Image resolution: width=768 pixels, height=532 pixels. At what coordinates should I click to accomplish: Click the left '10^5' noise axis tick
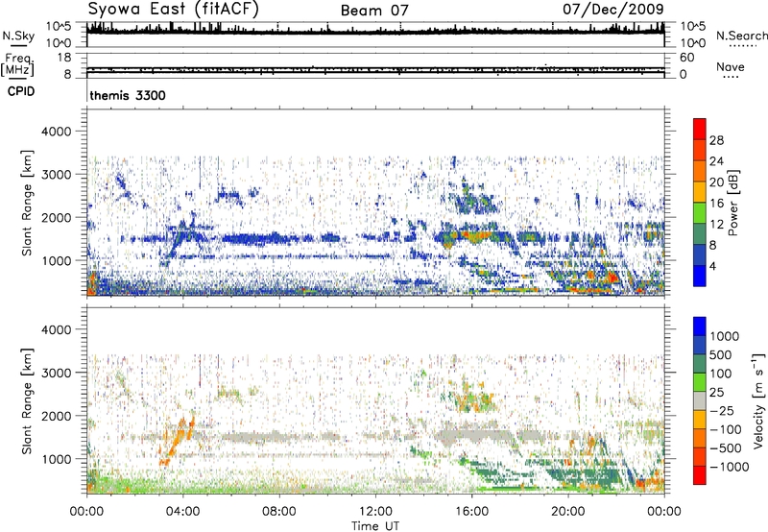pos(59,26)
